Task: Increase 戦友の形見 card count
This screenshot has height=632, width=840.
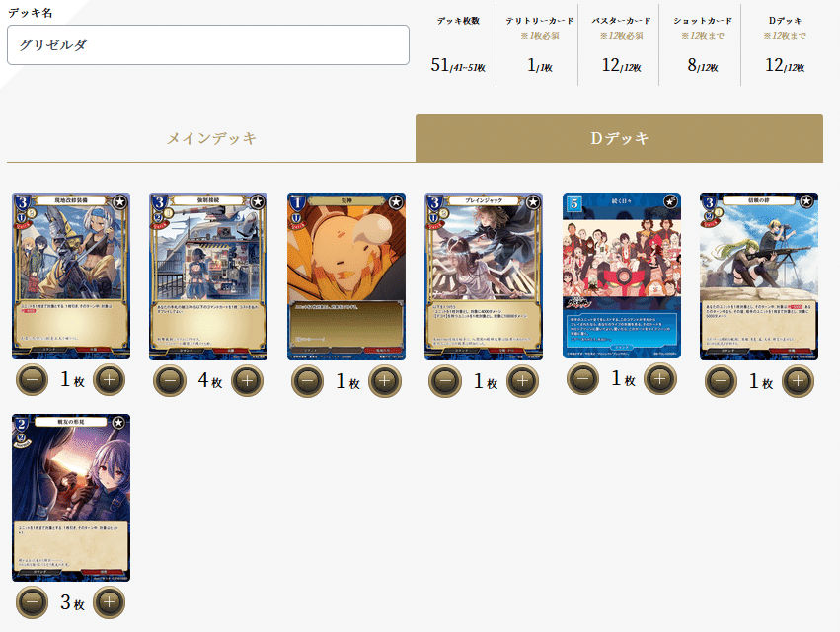Action: tap(110, 602)
